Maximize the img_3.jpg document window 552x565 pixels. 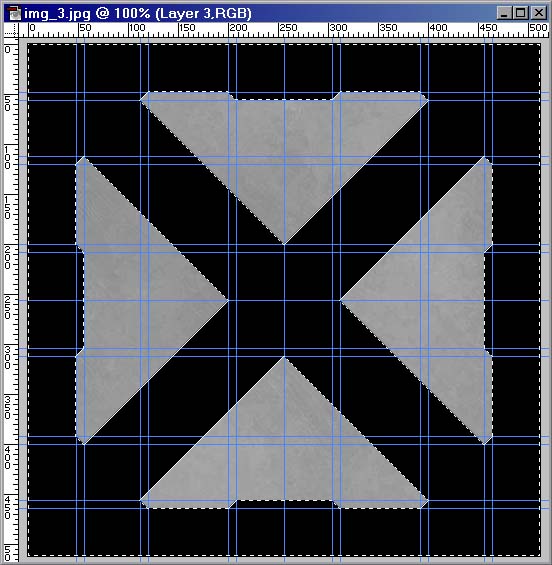pyautogui.click(x=521, y=13)
